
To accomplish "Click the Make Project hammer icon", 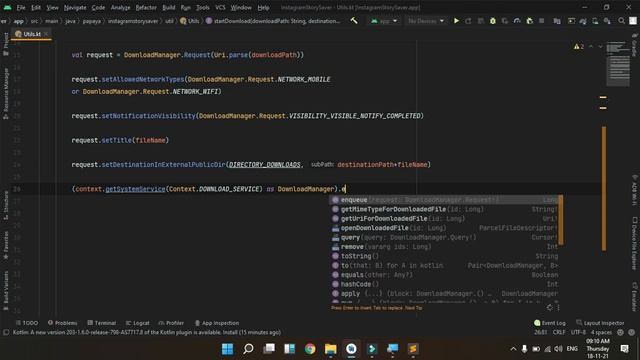I will coord(354,20).
